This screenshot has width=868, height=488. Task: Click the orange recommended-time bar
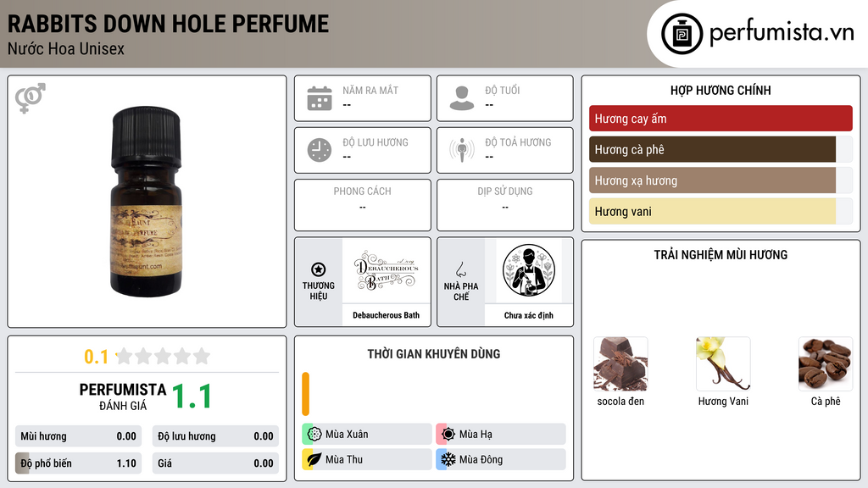click(x=305, y=394)
